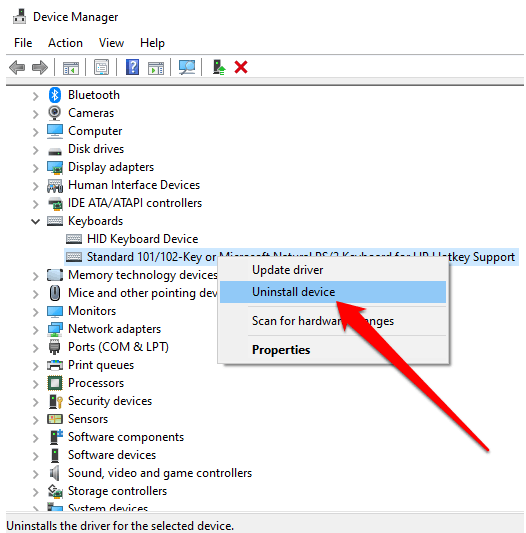Click Scan for hardware changes monitor icon
Screen dimensions: 526x533
point(187,67)
